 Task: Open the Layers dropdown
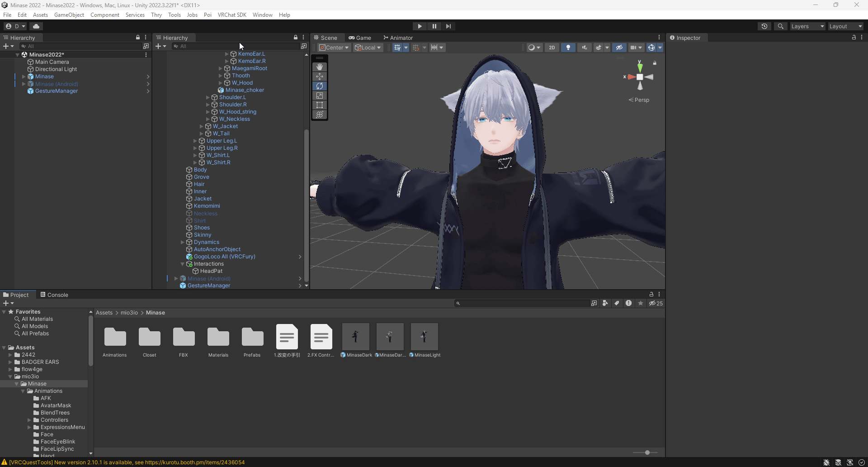807,26
